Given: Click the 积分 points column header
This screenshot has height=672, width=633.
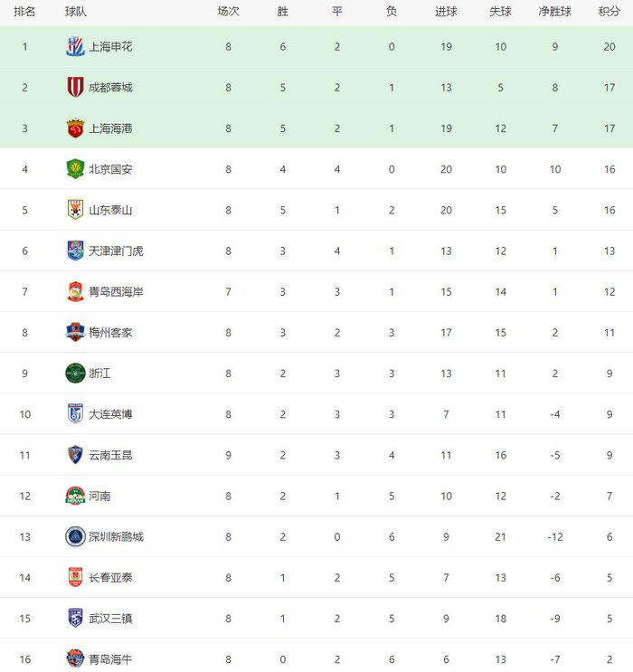Looking at the screenshot, I should [x=609, y=12].
